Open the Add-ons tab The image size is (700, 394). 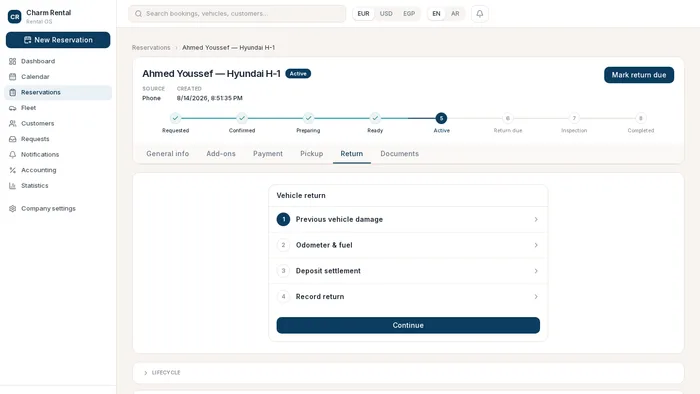point(221,153)
